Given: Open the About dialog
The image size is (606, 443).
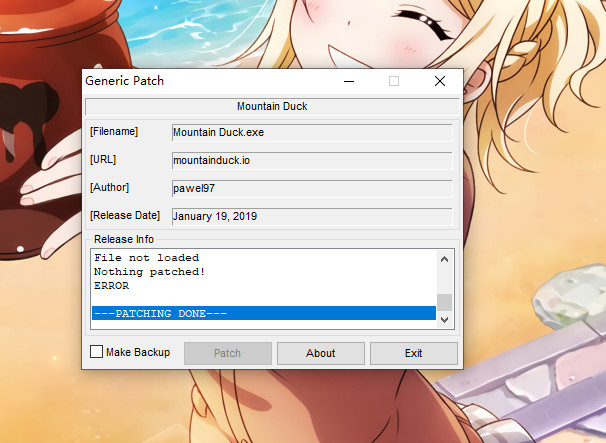Looking at the screenshot, I should 320,353.
